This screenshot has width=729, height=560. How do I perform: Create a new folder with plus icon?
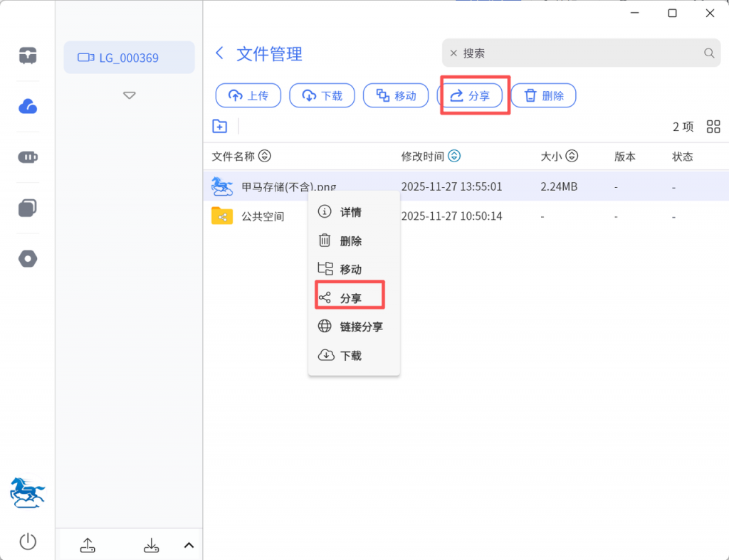[x=220, y=127]
